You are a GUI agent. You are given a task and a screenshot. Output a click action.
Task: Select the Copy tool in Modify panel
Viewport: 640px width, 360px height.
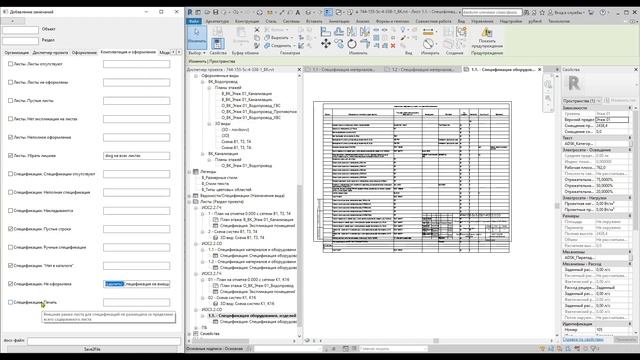point(339,43)
